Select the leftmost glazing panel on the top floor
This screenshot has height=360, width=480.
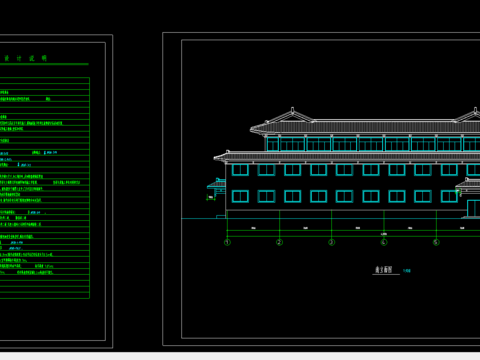tap(273, 144)
